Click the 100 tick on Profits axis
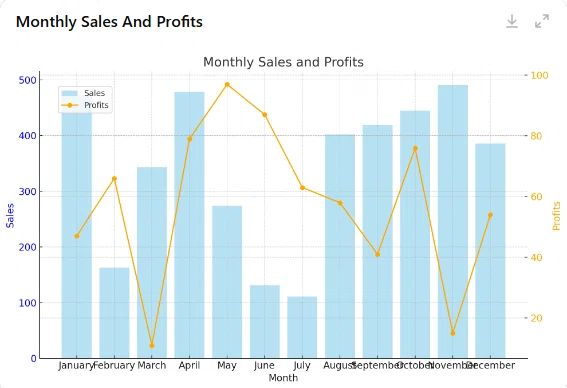Image resolution: width=567 pixels, height=388 pixels. tap(539, 75)
